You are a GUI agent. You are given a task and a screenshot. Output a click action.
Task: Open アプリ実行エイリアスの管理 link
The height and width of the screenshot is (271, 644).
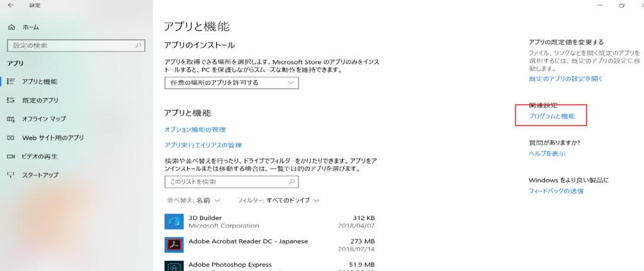203,145
